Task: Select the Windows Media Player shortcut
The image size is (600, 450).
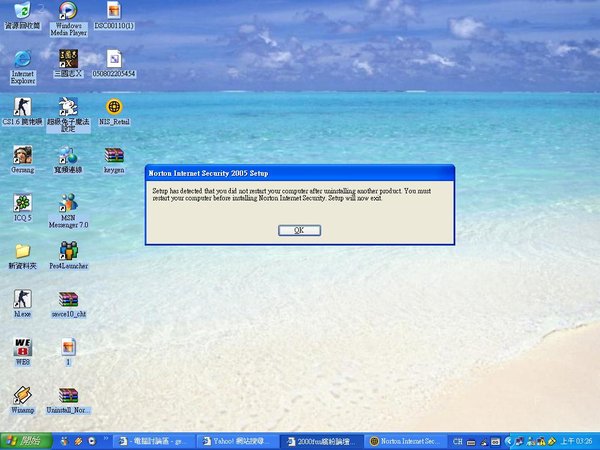Action: tap(68, 11)
